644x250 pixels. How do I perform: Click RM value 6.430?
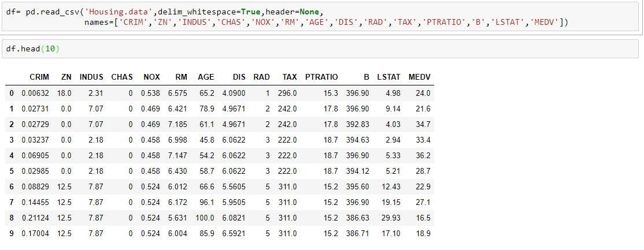(x=177, y=171)
